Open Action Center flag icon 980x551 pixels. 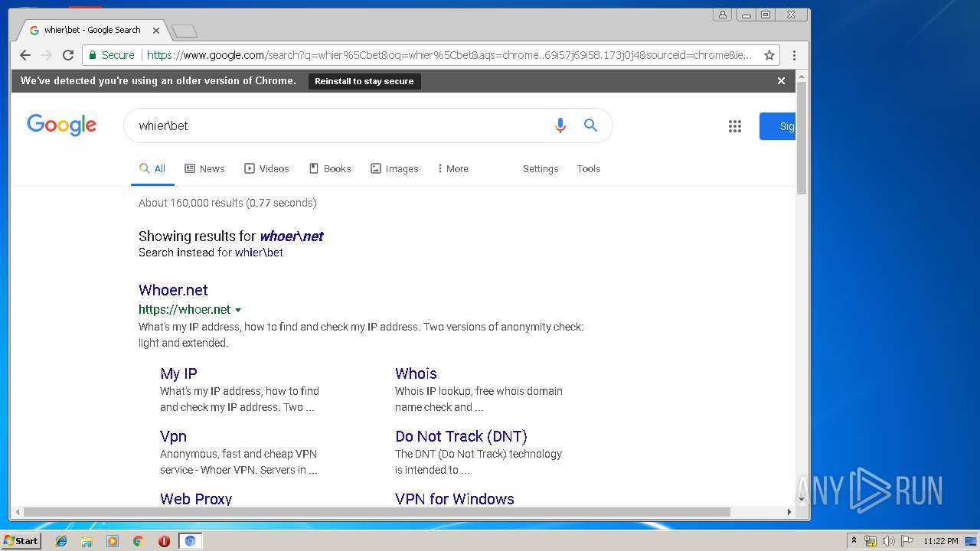[x=907, y=541]
